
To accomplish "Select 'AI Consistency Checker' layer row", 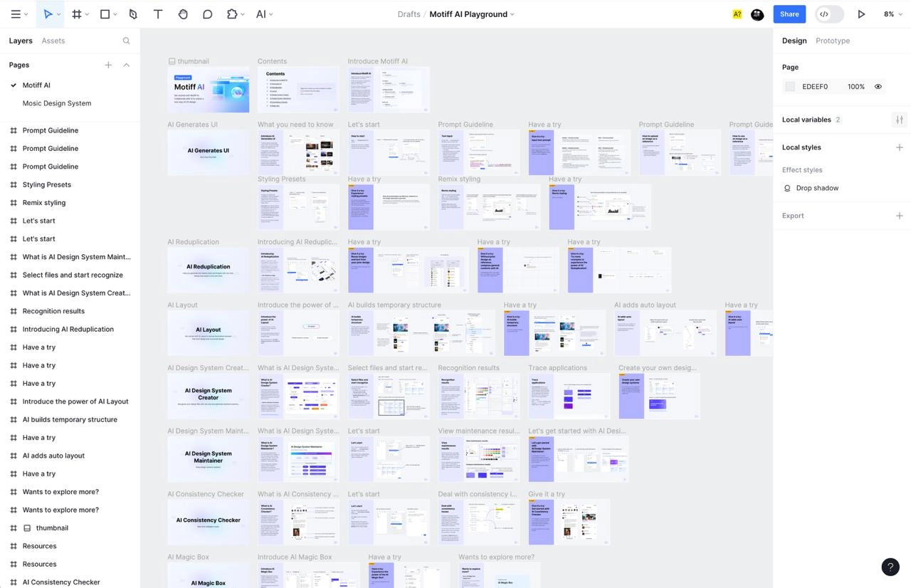I will tap(70, 582).
